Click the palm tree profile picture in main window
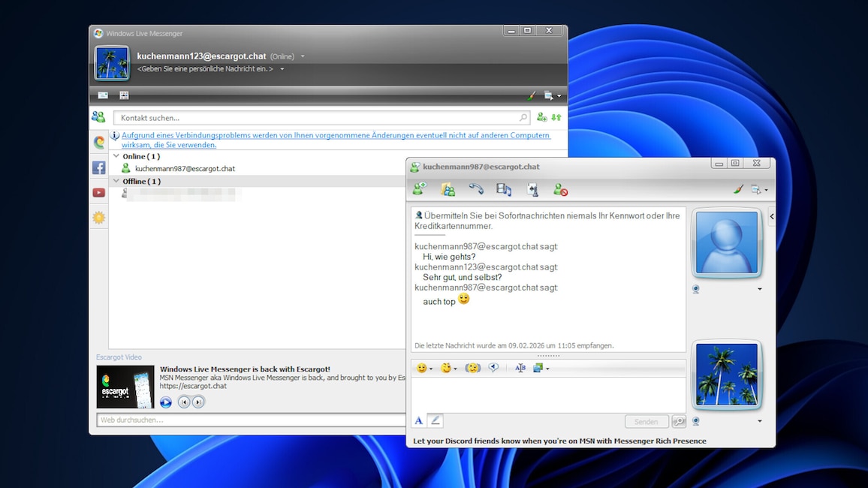868x488 pixels. 112,63
